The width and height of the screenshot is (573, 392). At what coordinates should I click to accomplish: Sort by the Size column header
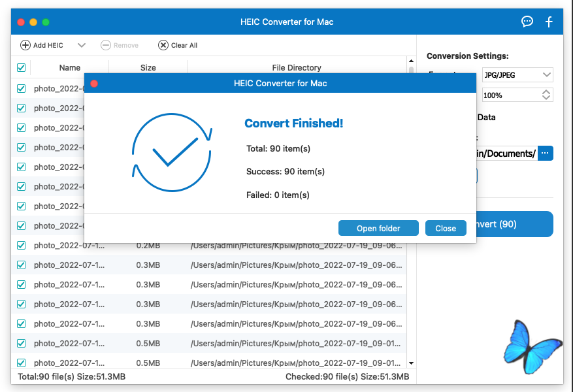point(148,67)
